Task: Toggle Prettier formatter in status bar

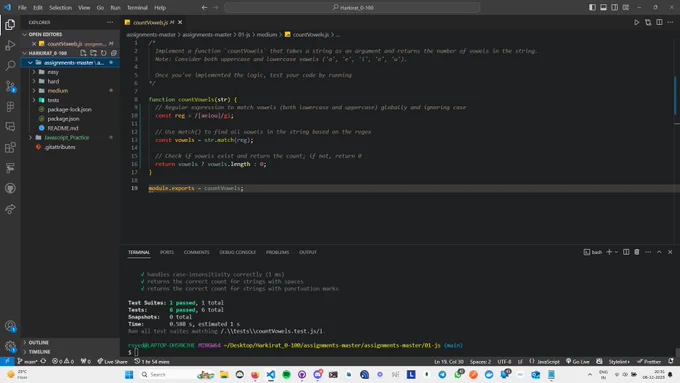Action: 649,361
